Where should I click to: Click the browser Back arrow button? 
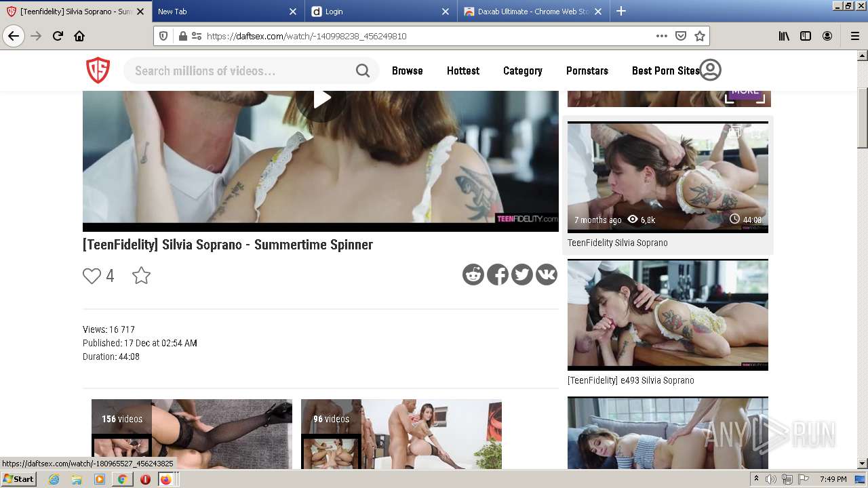pos(14,36)
